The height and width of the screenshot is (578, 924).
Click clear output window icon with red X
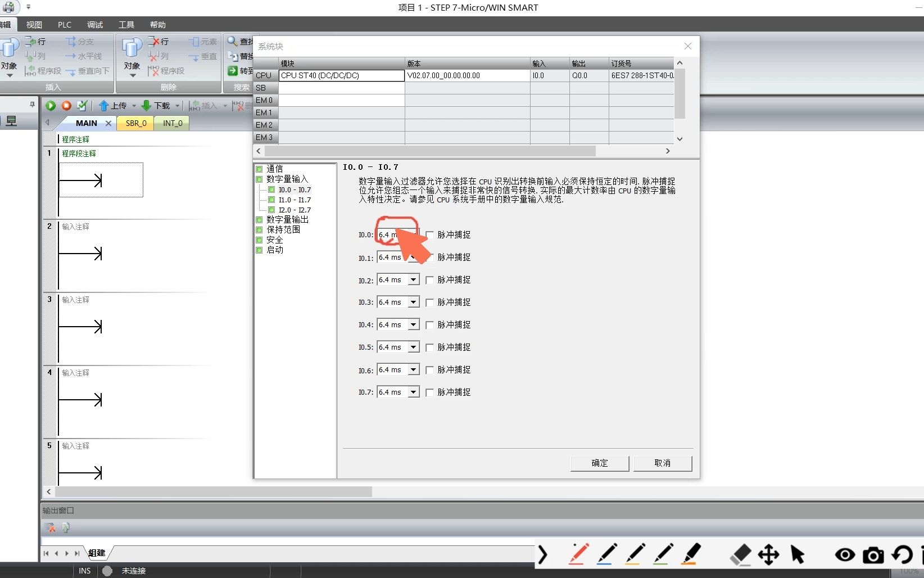pyautogui.click(x=51, y=527)
